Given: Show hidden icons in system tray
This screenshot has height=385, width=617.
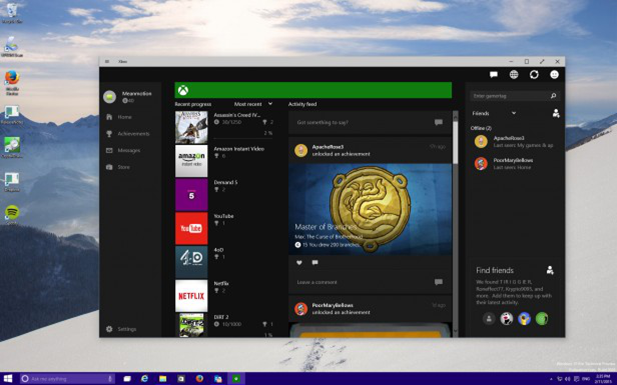Looking at the screenshot, I should click(550, 379).
